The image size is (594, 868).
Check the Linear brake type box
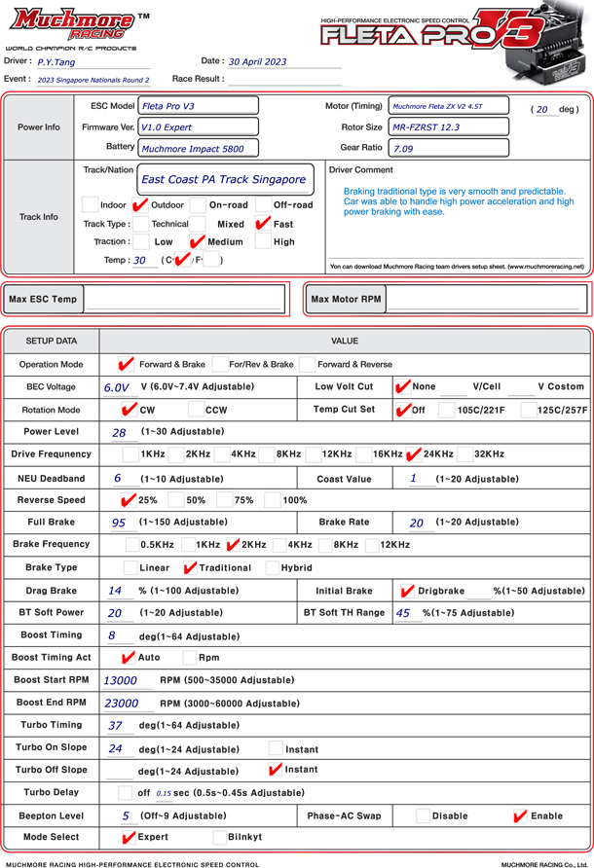tap(130, 567)
